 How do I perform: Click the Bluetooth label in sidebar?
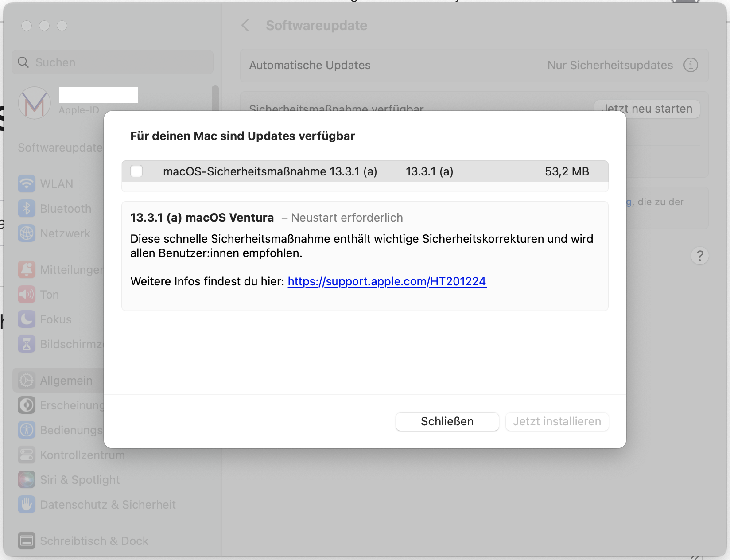pyautogui.click(x=66, y=209)
